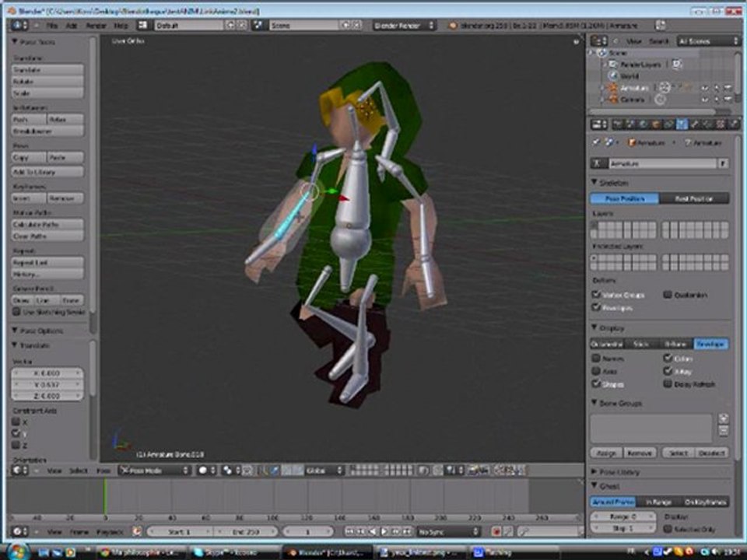Click the Add To Library pose button
The image size is (747, 560).
click(x=47, y=172)
